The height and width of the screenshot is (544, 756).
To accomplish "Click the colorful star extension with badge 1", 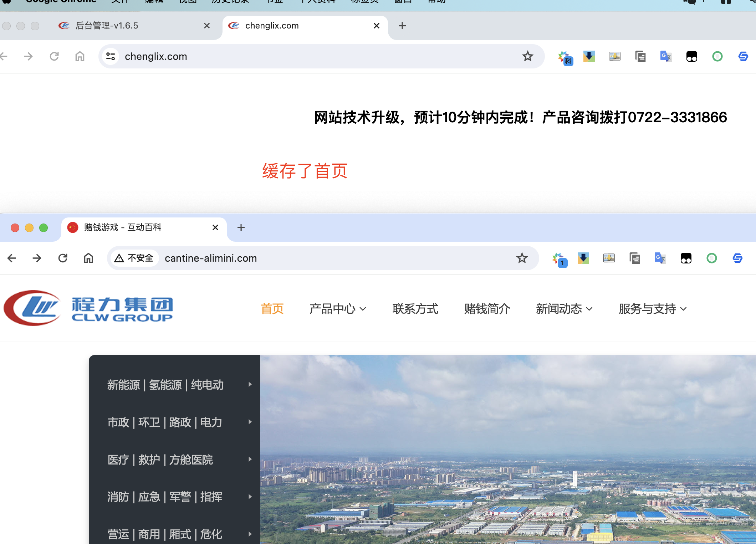I will (559, 258).
